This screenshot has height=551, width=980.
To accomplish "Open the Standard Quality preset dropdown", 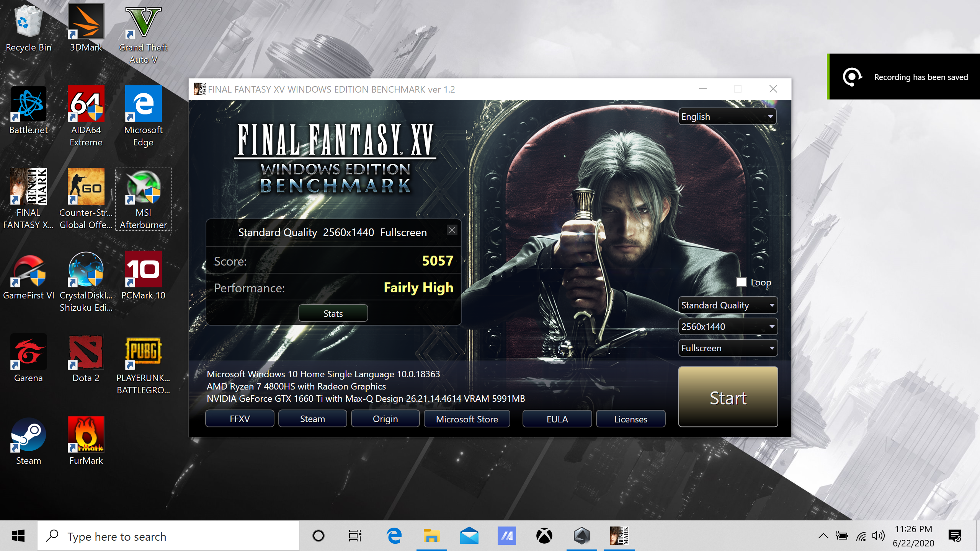I will coord(728,305).
